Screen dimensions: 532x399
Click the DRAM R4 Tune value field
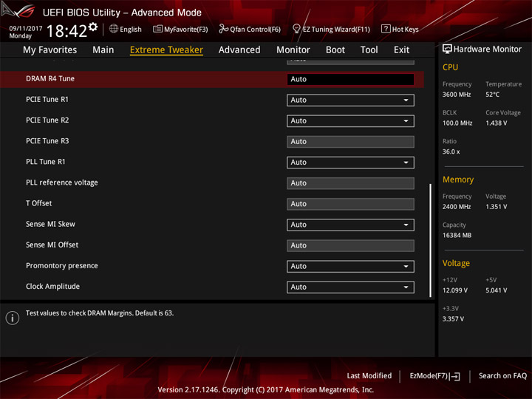coord(350,79)
